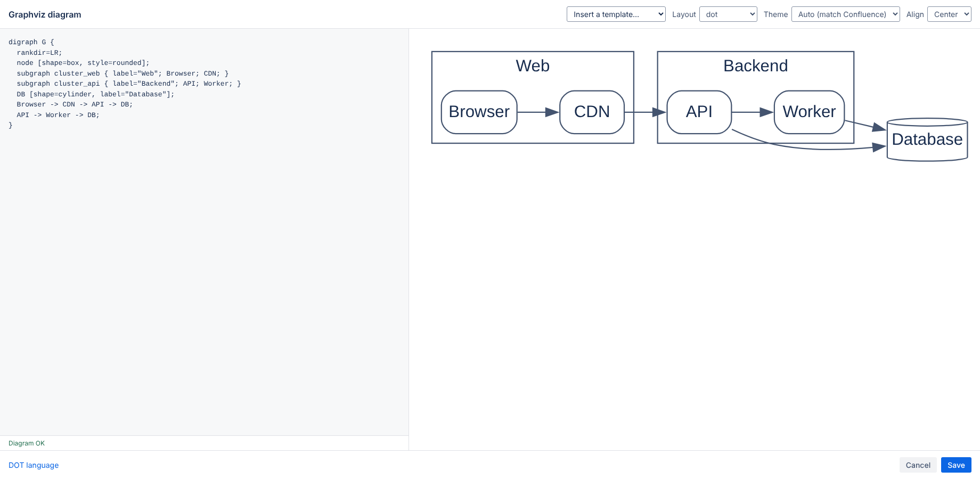Open the DOT language link
980x479 pixels.
pyautogui.click(x=34, y=465)
